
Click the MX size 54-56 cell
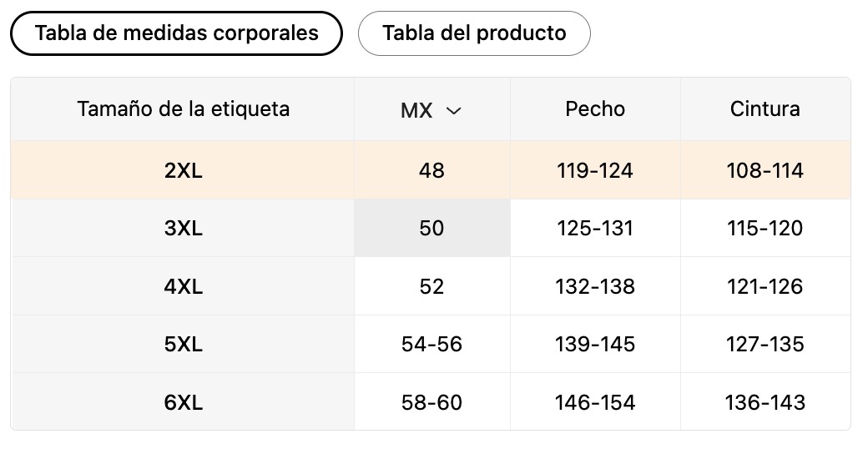point(431,345)
